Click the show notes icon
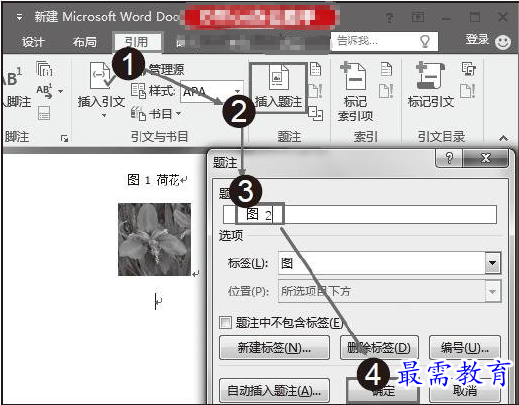The width and height of the screenshot is (519, 405). click(44, 113)
